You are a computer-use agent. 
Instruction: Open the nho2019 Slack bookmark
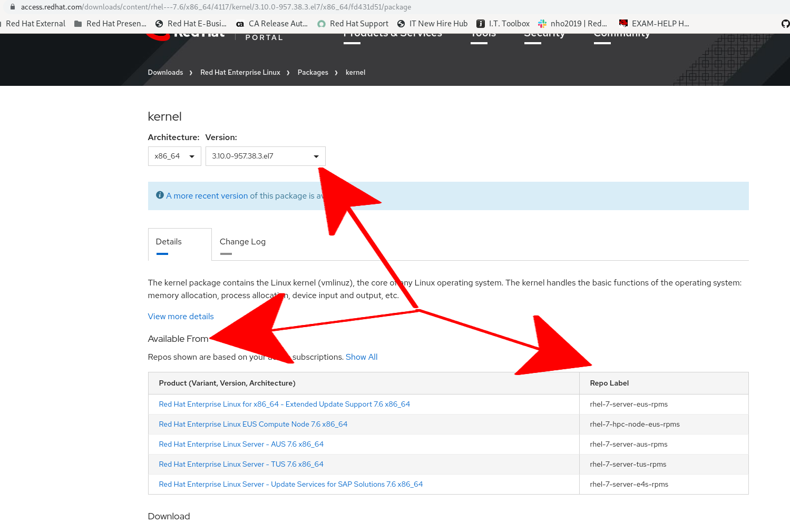point(572,24)
